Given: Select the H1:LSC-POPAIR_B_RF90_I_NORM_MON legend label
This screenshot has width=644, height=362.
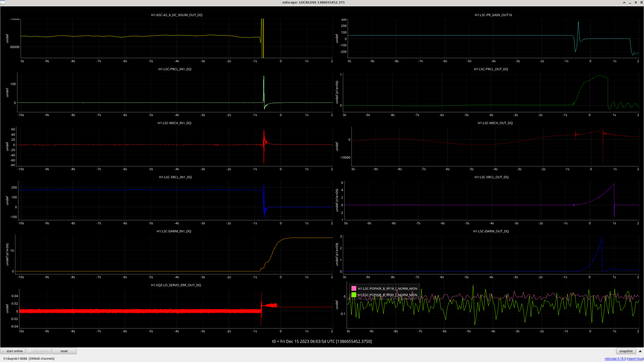Looking at the screenshot, I should coord(387,295).
